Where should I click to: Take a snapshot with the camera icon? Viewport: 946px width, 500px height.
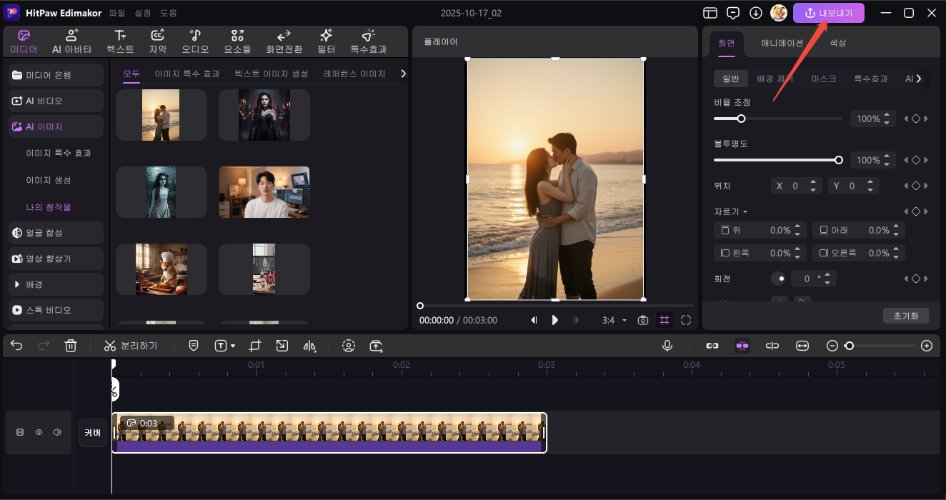coord(643,320)
